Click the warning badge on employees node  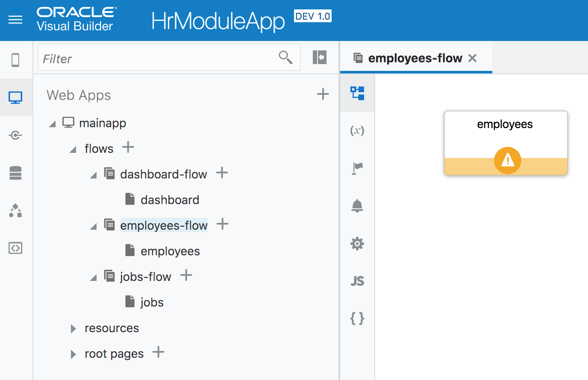click(x=507, y=161)
